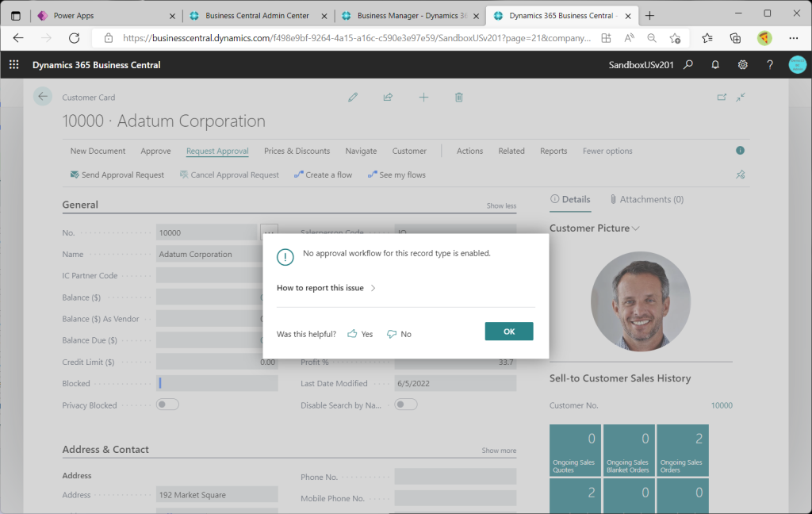Click OK to dismiss the dialog
This screenshot has width=812, height=514.
509,331
